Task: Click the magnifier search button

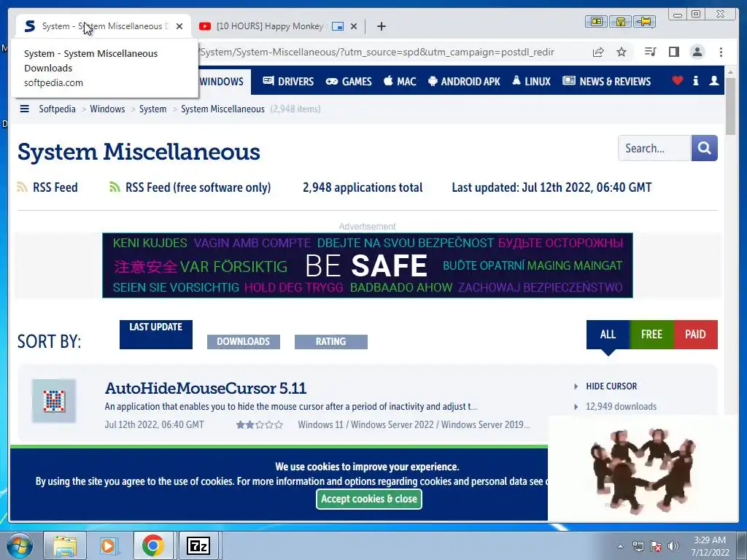Action: [x=704, y=148]
